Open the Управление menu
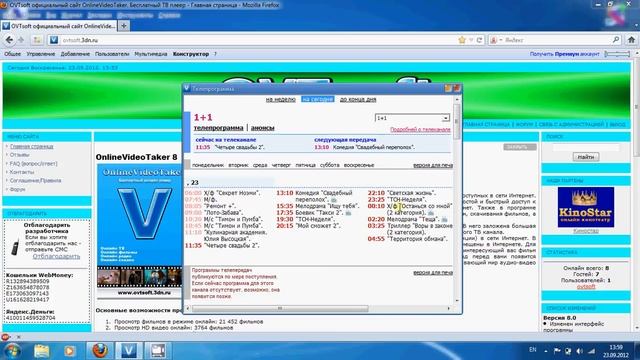Image resolution: width=640 pixels, height=360 pixels. (x=40, y=54)
